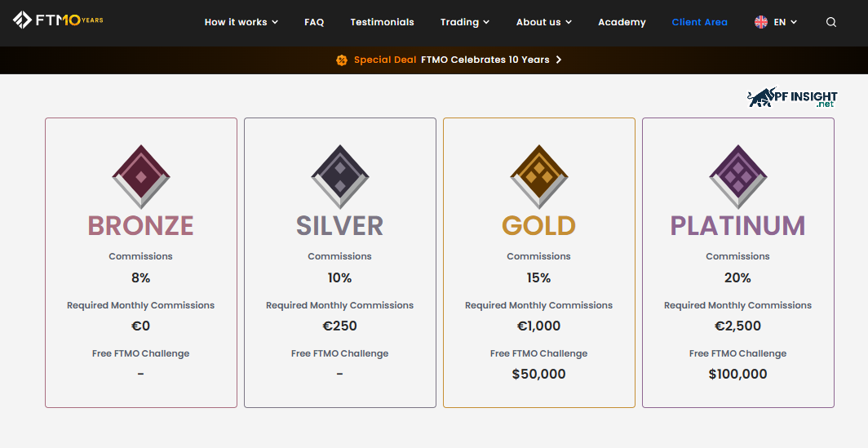Click the Platinum tier diamond badge
Screen dimensions: 868x448
point(737,177)
